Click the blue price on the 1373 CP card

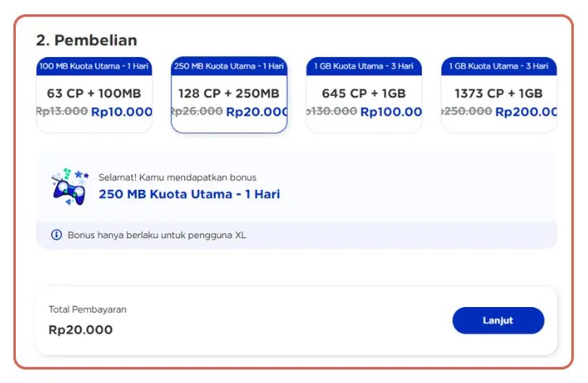tap(526, 112)
